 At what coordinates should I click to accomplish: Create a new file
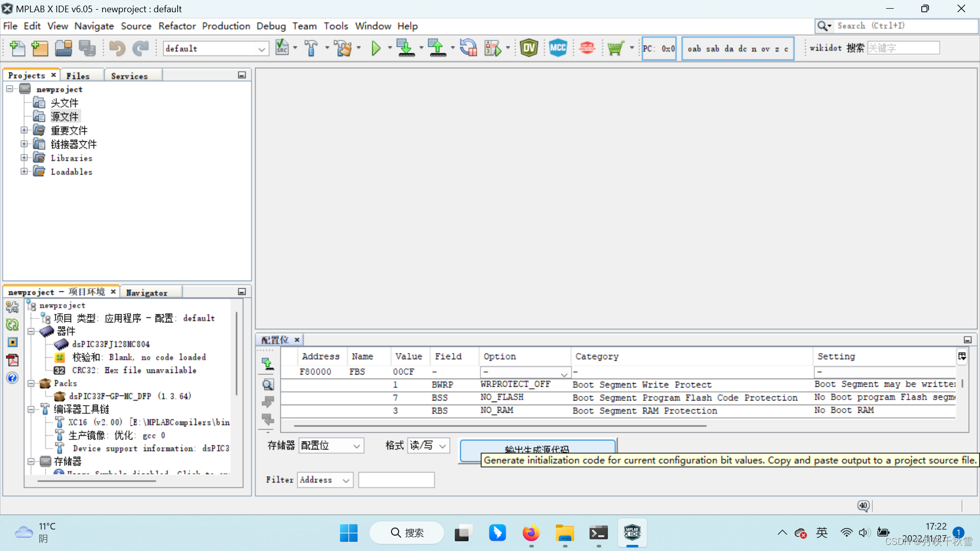pos(17,48)
